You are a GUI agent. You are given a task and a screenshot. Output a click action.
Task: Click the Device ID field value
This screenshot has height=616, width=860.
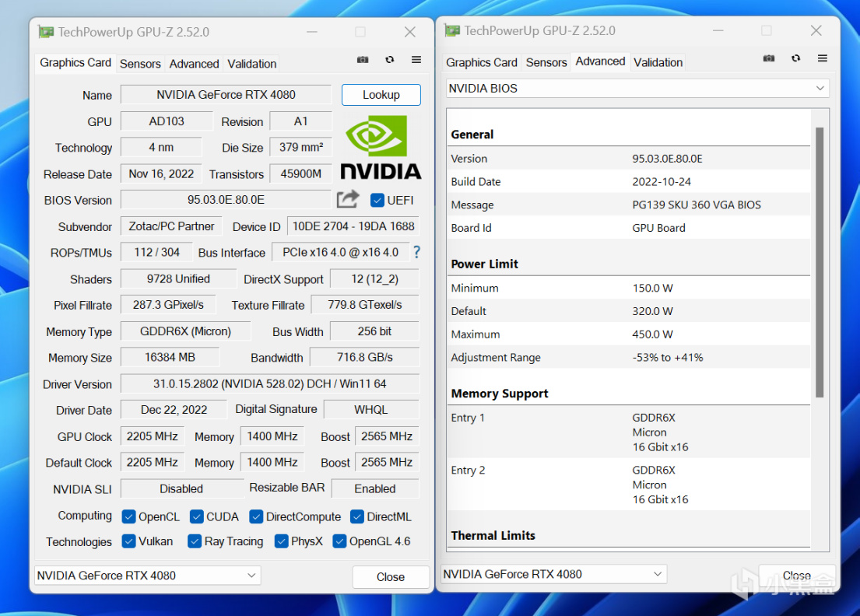353,226
